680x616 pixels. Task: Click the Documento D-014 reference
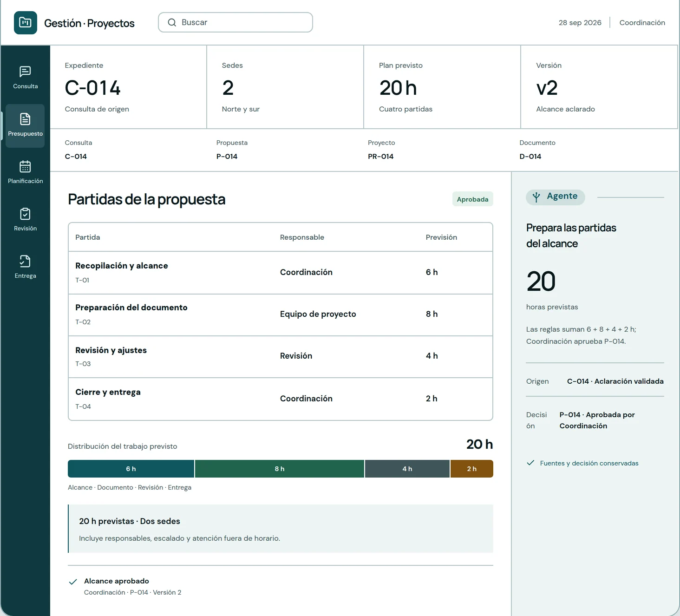(x=537, y=150)
